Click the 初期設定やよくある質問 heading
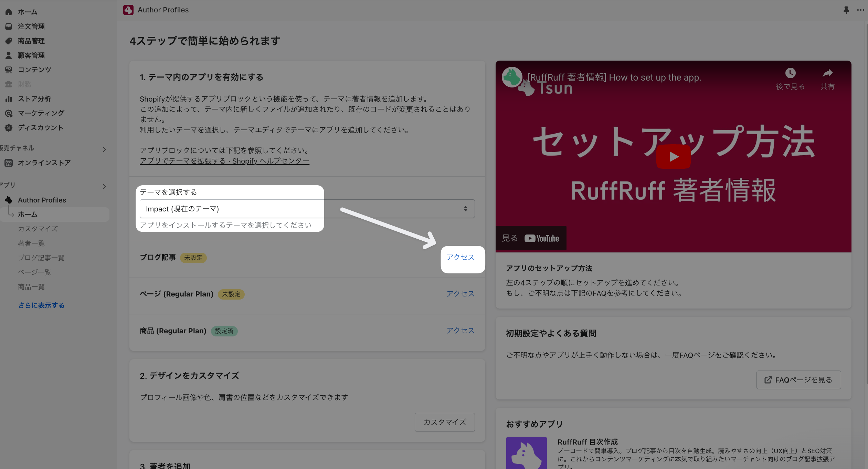The height and width of the screenshot is (469, 868). 551,334
